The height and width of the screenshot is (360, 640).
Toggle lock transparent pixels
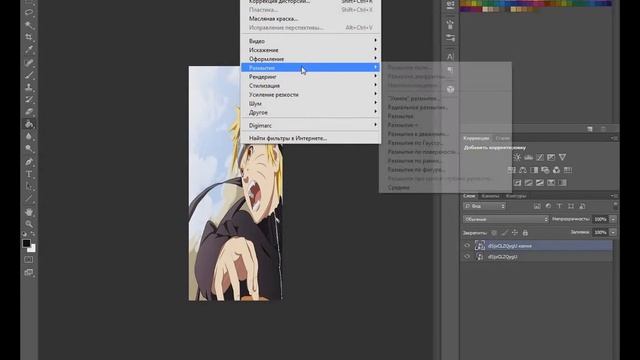pos(494,233)
